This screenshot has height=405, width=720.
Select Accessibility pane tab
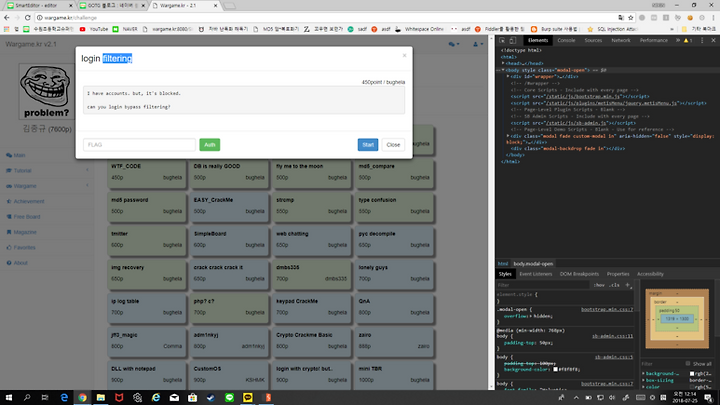650,274
